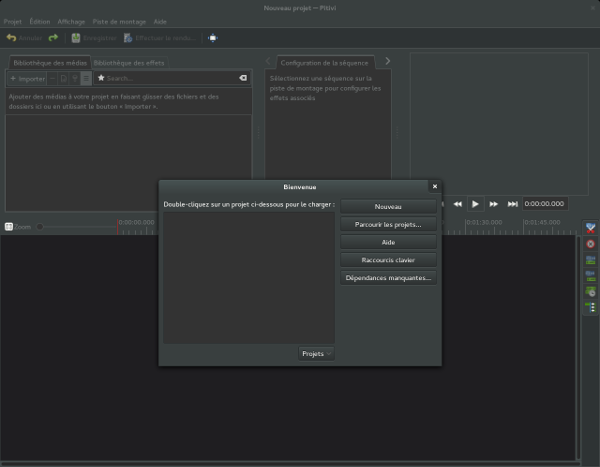
Task: Open the Projets filter dropdown
Action: coord(316,354)
